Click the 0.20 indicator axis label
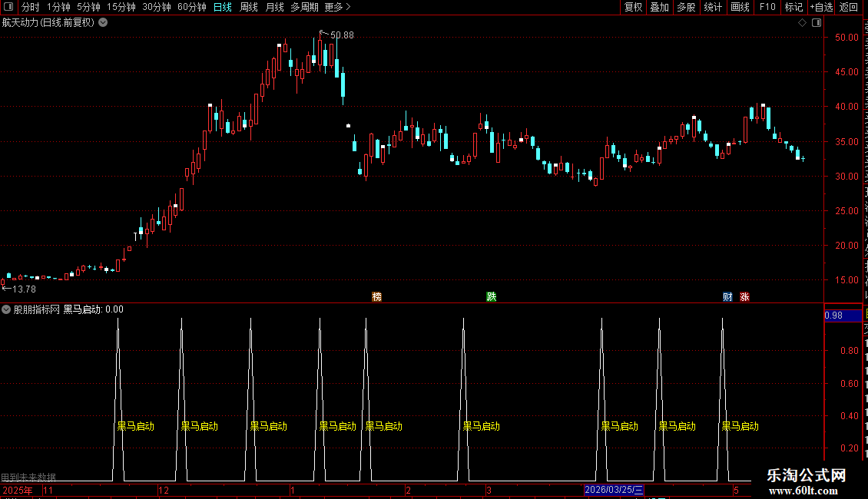The image size is (868, 499). [x=850, y=448]
